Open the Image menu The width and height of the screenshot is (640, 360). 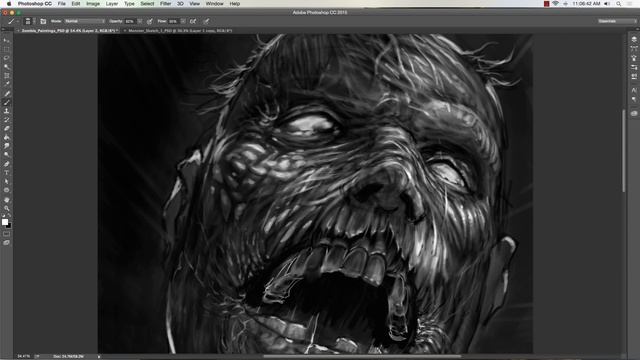93,4
